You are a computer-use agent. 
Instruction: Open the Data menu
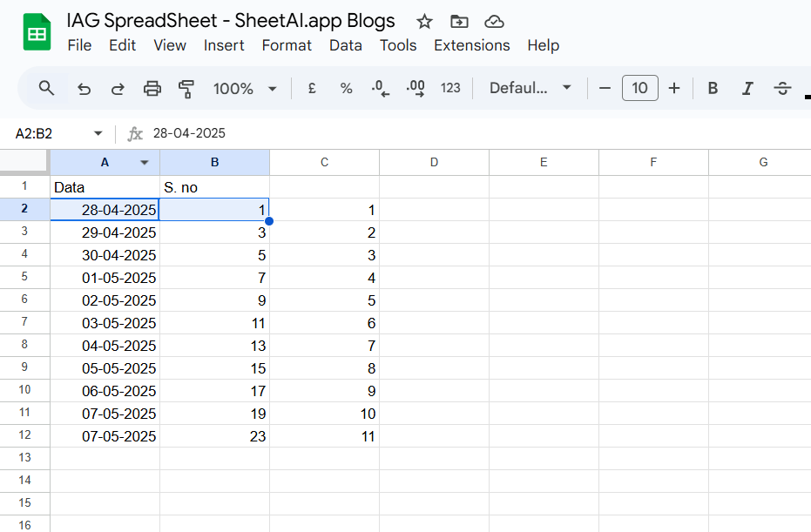point(346,45)
